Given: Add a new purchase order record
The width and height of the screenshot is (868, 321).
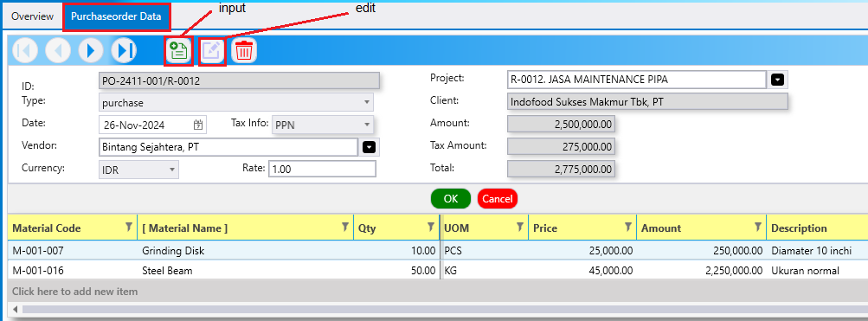Looking at the screenshot, I should 178,51.
